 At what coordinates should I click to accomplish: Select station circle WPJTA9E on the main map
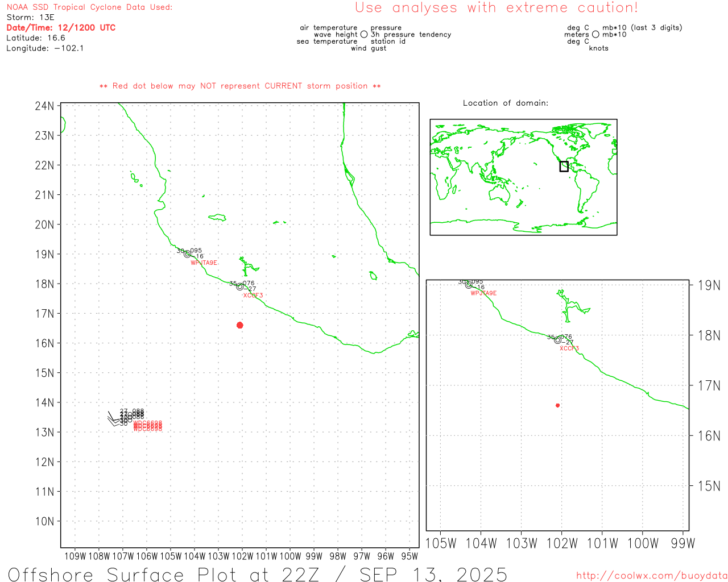click(x=187, y=254)
